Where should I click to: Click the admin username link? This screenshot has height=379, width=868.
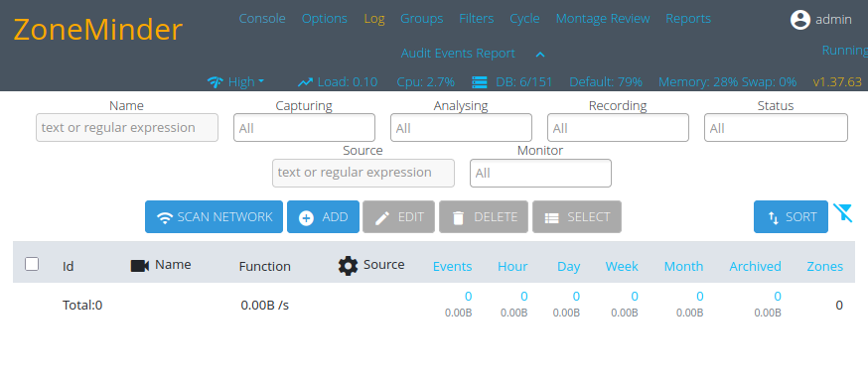(x=833, y=20)
